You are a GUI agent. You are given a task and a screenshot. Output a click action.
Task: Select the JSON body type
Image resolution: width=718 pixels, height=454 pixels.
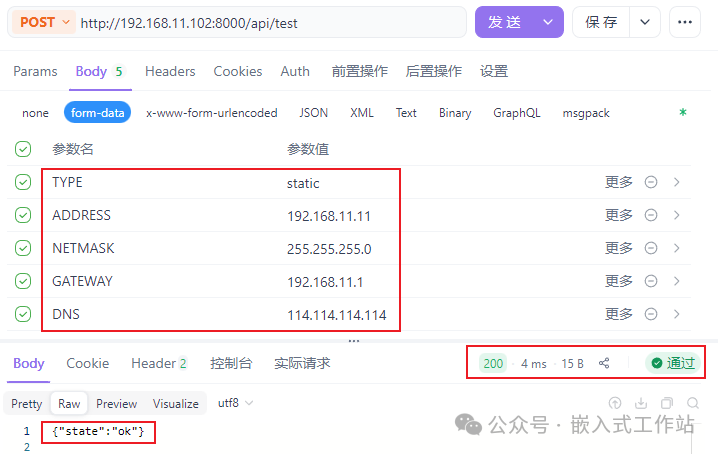[x=313, y=113]
